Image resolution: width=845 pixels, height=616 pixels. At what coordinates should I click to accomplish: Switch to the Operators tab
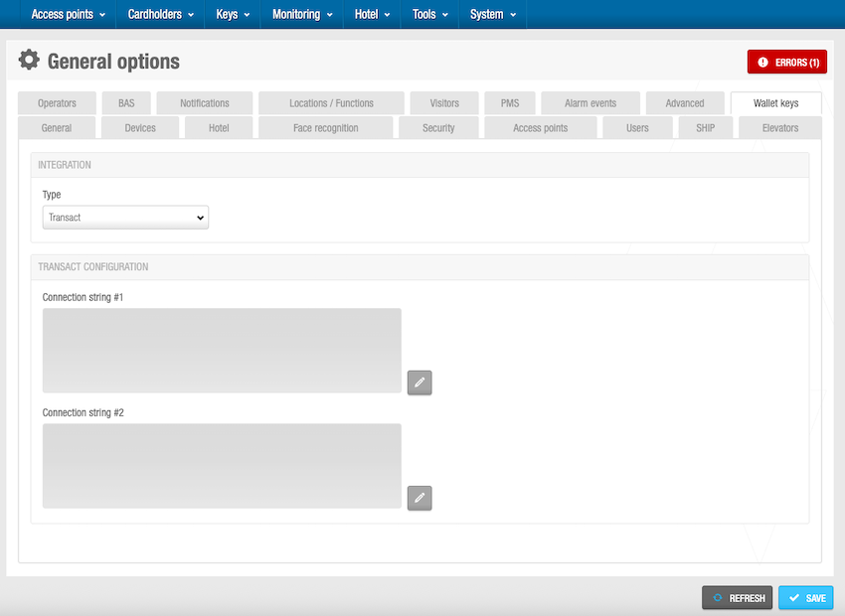(57, 103)
